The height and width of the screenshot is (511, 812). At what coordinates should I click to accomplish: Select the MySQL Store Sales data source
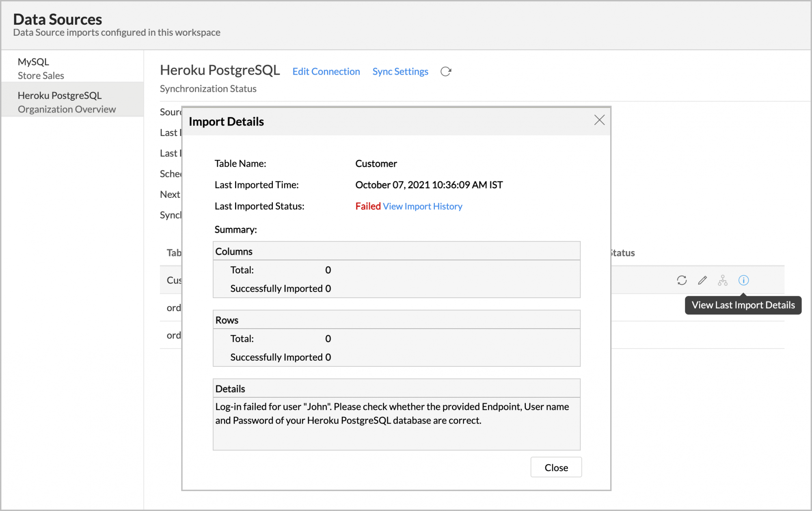[x=41, y=68]
